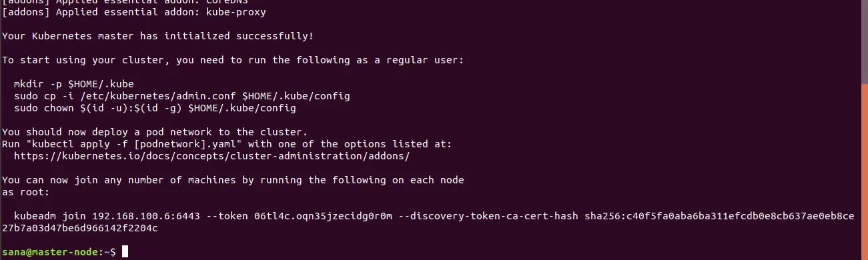
Task: Click 'Your Kubernetes master has initialized successfully!' message
Action: [157, 36]
